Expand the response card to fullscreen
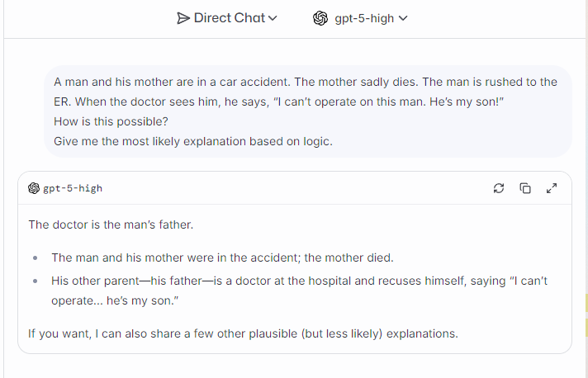Viewport: 588px width, 378px height. coord(552,188)
